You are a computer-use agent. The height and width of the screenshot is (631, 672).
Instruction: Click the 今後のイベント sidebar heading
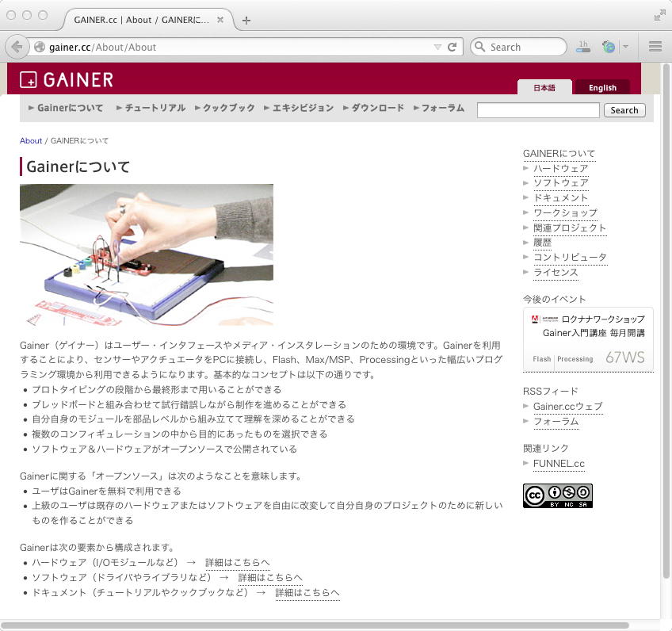pos(554,299)
